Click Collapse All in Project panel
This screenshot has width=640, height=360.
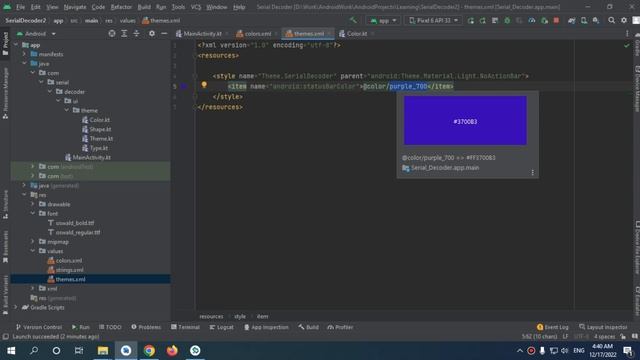click(136, 33)
